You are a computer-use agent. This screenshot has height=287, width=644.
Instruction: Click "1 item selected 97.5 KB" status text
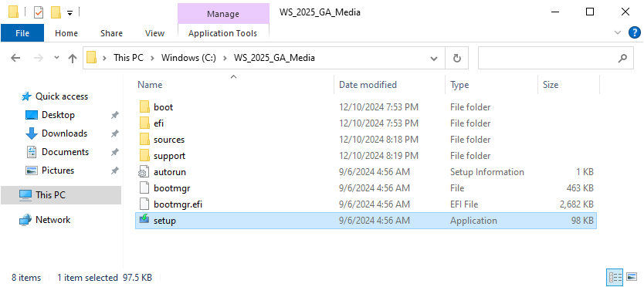pyautogui.click(x=105, y=278)
